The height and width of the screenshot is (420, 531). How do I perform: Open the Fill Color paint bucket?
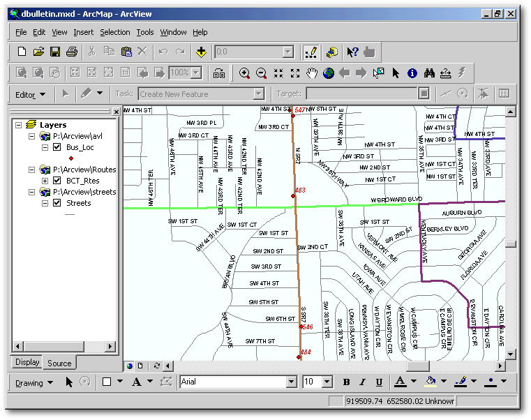click(431, 382)
